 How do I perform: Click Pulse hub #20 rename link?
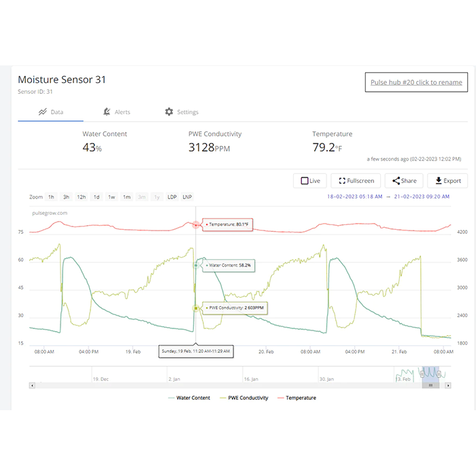point(416,82)
